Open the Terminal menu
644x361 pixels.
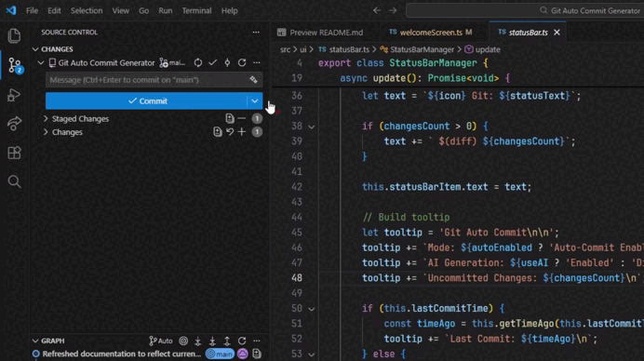coord(196,10)
